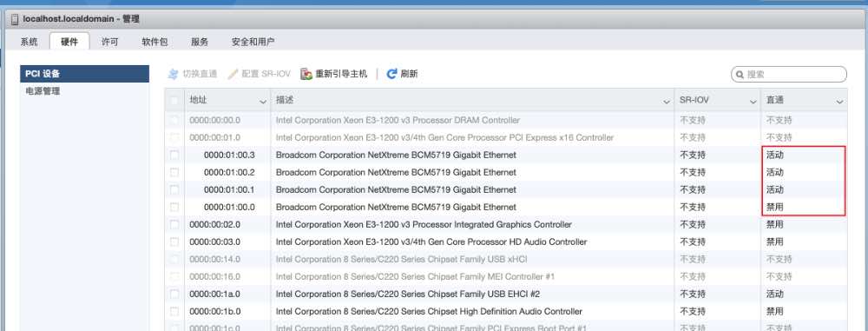The width and height of the screenshot is (868, 331).
Task: Open the 地址 column dropdown arrow
Action: (263, 102)
